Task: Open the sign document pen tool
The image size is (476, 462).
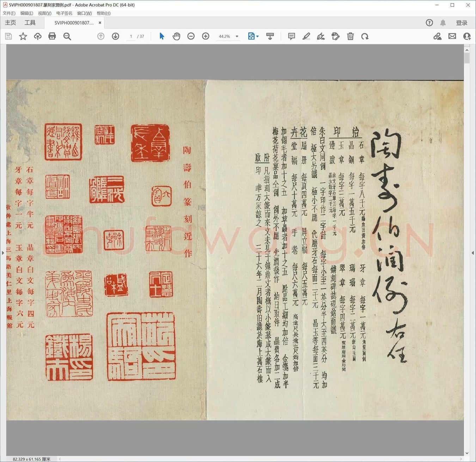Action: [321, 36]
